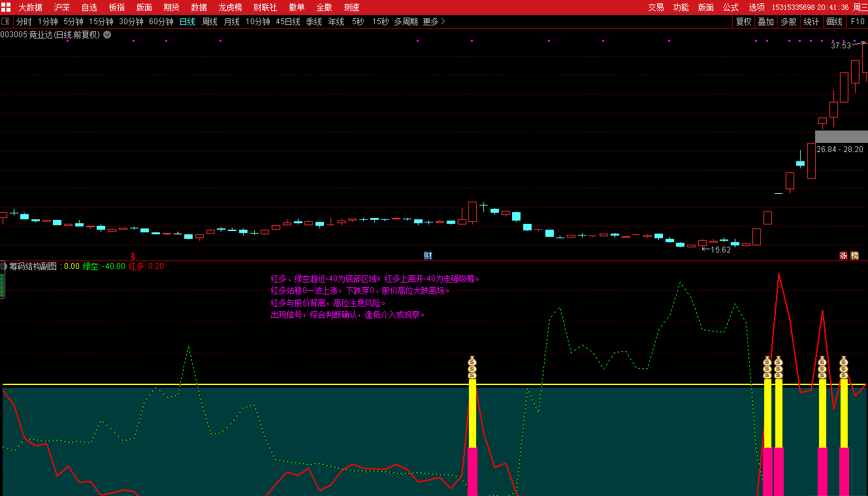Image resolution: width=868 pixels, height=496 pixels.
Task: Switch to 季线 quarterly period
Action: 314,22
